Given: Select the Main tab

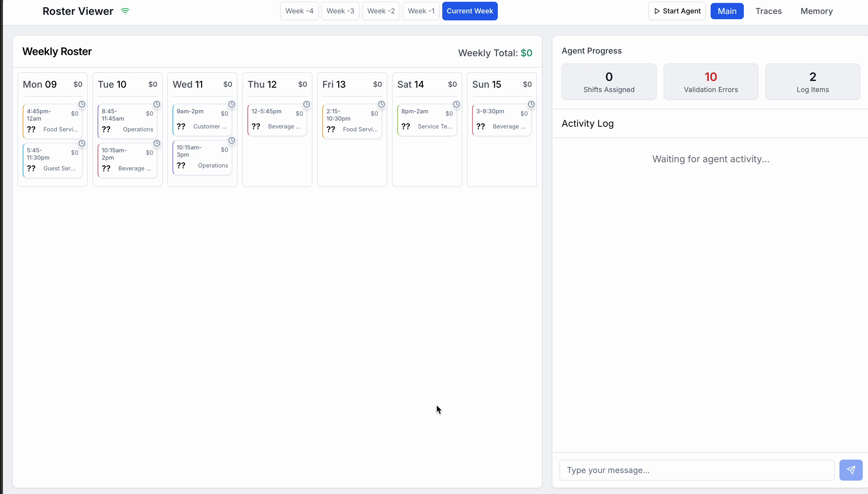Looking at the screenshot, I should 727,11.
